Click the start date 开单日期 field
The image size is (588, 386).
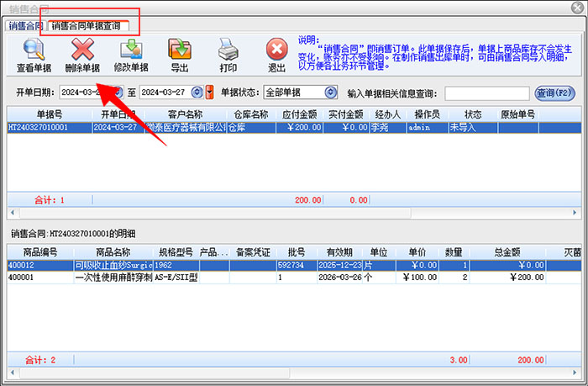84,93
